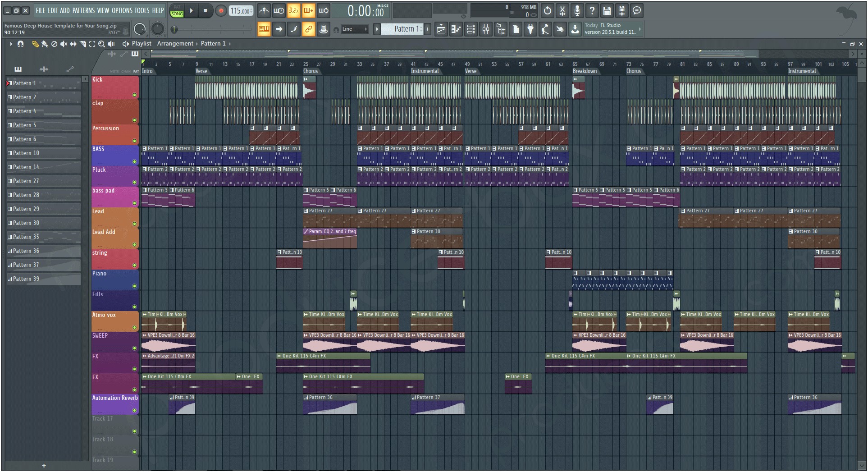Toggle the recording countdown 3.2.1

click(x=294, y=10)
